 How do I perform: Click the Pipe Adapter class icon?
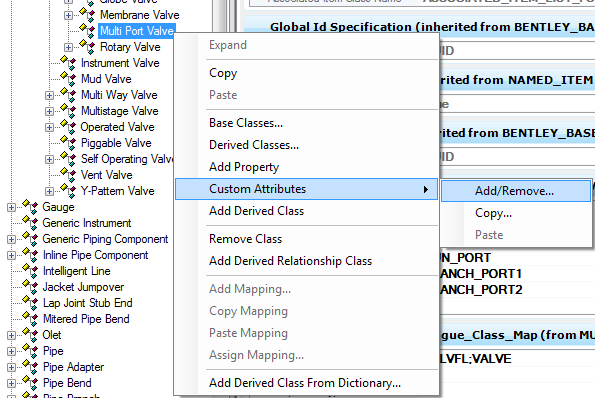[30, 367]
